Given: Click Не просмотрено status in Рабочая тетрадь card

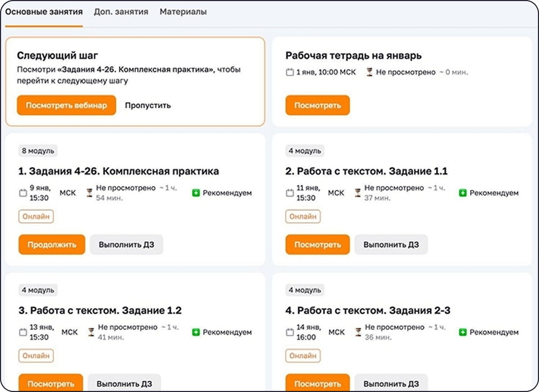Looking at the screenshot, I should [405, 72].
